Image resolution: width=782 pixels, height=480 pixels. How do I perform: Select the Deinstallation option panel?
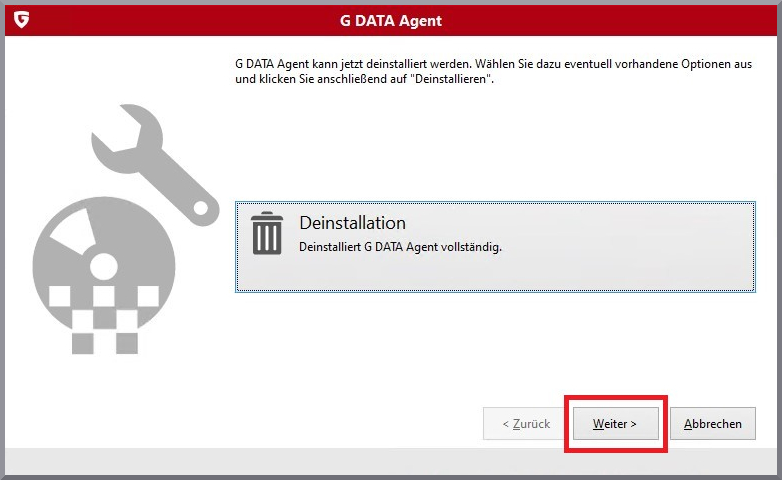pos(495,247)
